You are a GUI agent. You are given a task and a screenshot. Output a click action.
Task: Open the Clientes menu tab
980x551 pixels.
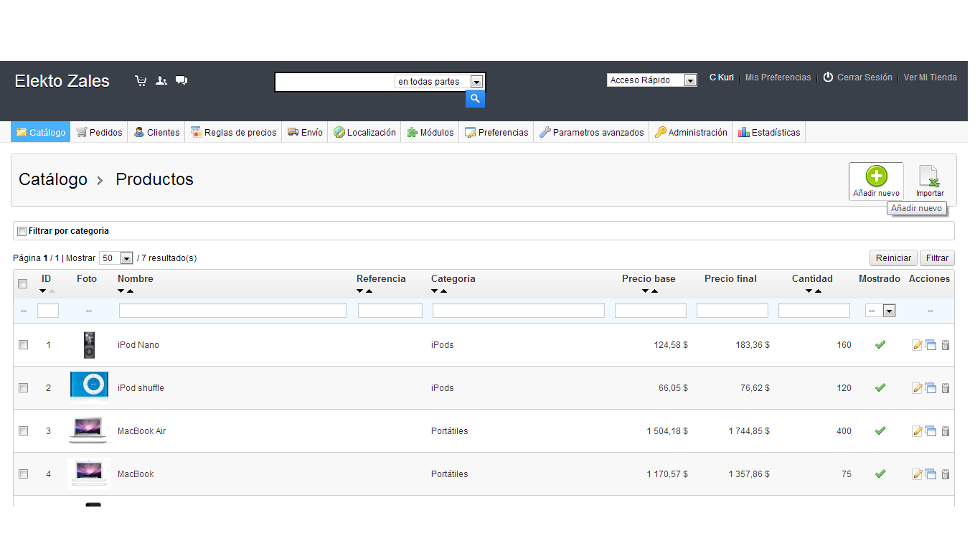(x=156, y=132)
